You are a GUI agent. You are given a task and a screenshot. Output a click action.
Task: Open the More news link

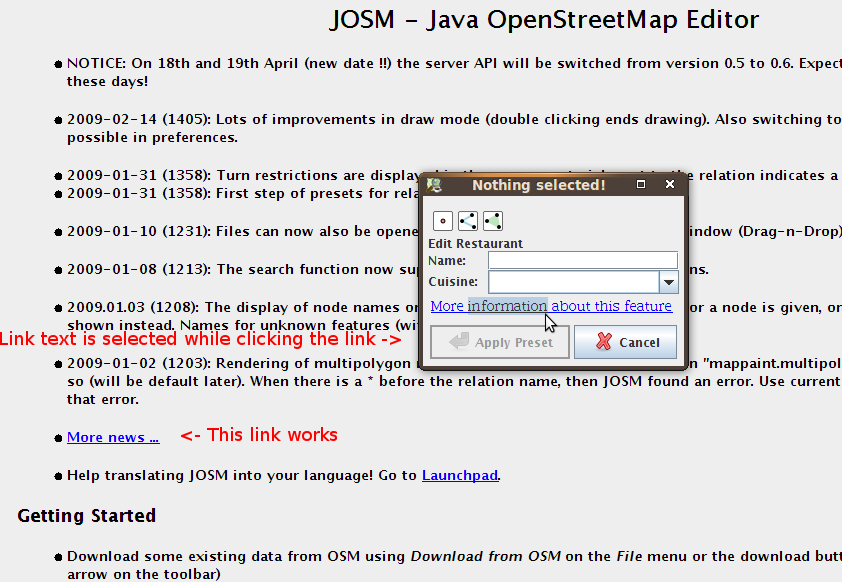pos(113,438)
